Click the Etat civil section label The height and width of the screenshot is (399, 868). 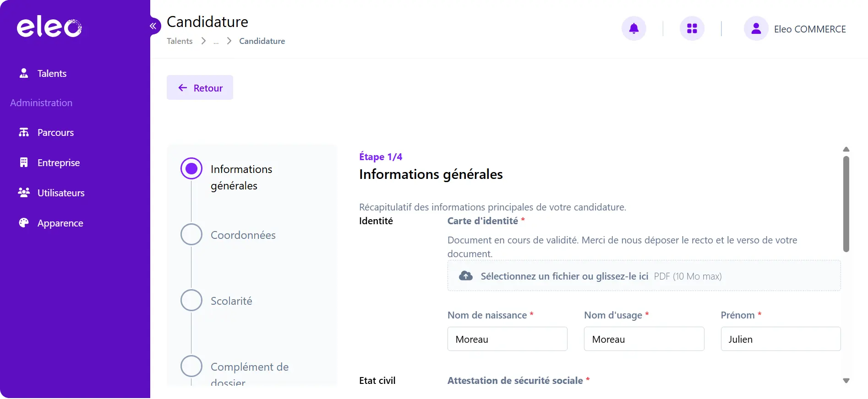377,381
